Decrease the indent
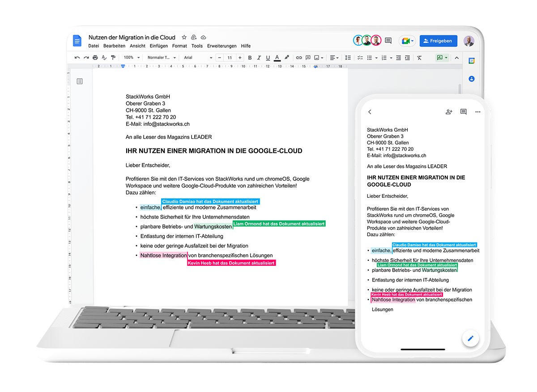This screenshot has width=537, height=392. pyautogui.click(x=398, y=58)
